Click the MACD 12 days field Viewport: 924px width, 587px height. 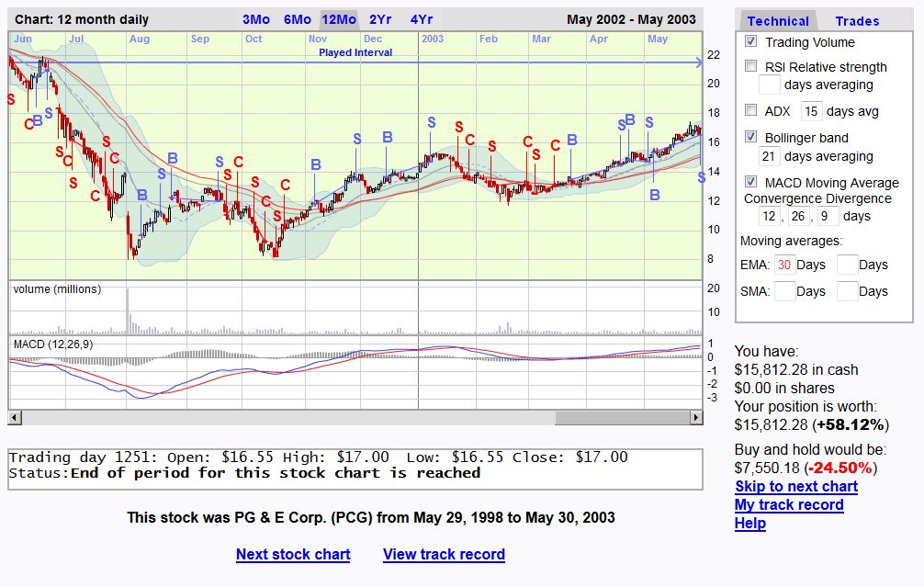click(769, 216)
